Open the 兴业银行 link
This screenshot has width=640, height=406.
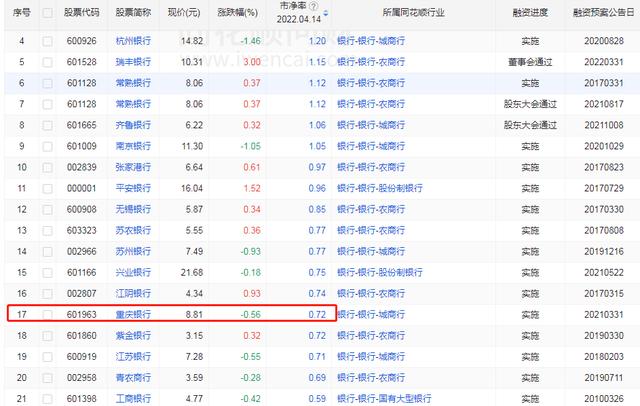point(133,272)
